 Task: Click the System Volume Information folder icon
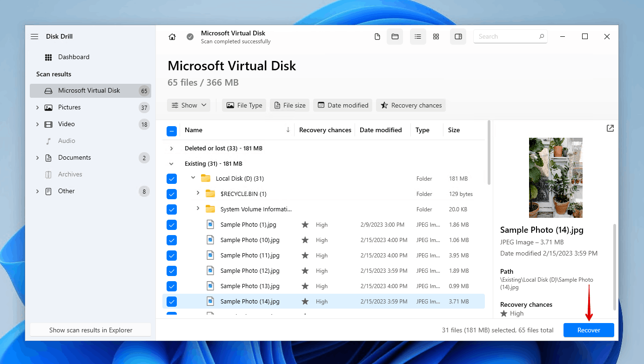pos(210,209)
